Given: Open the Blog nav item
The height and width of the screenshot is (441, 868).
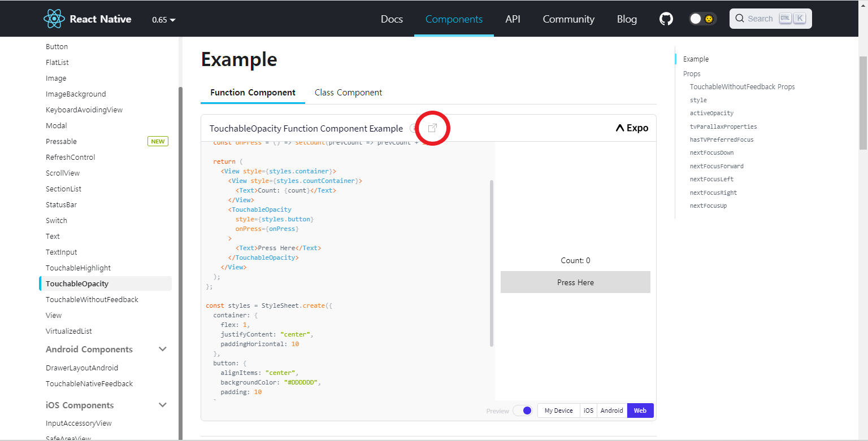Looking at the screenshot, I should click(627, 19).
